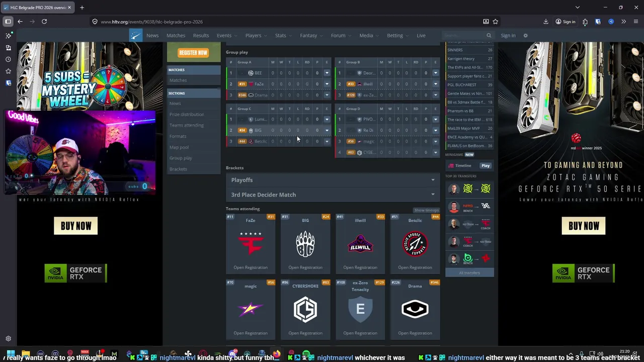Image resolution: width=644 pixels, height=362 pixels.
Task: Click the Betclic team logo card
Action: click(x=415, y=244)
